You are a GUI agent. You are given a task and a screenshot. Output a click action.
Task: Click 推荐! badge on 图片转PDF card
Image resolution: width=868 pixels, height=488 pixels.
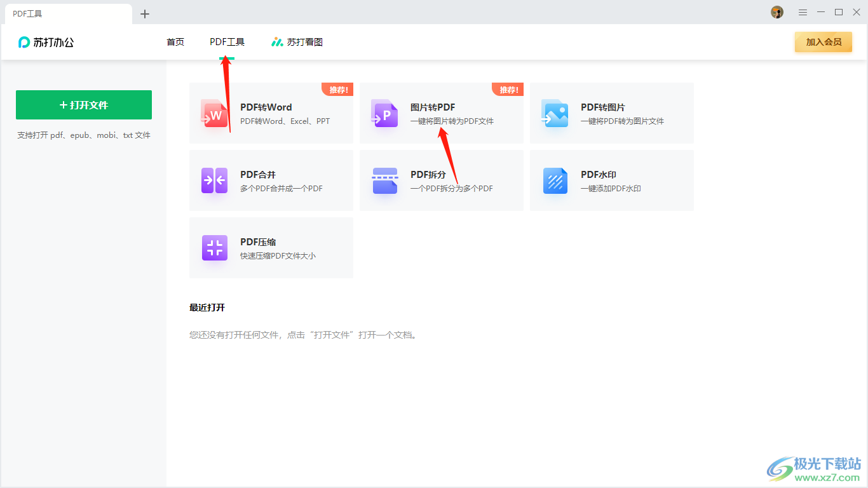click(509, 90)
